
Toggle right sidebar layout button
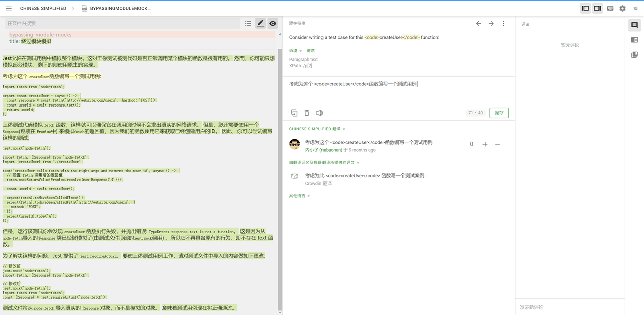tap(597, 8)
